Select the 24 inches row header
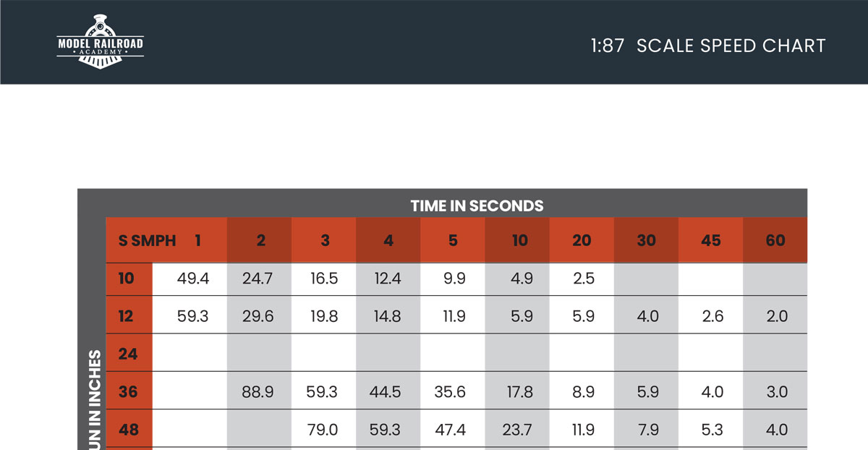The height and width of the screenshot is (450, 868). [128, 354]
